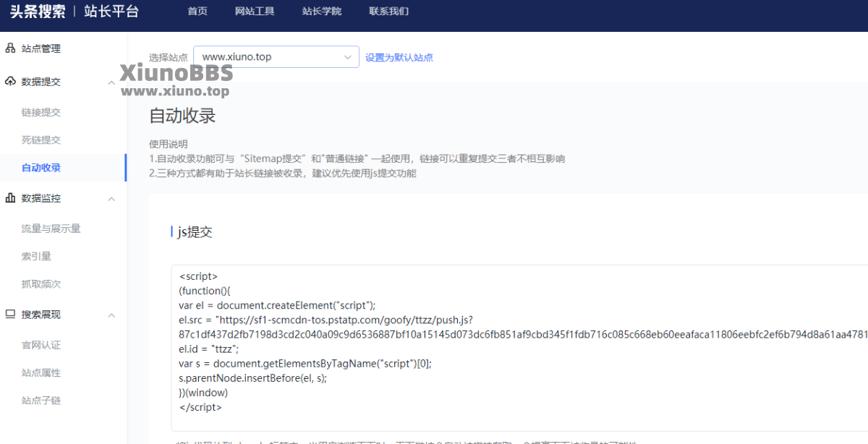Open 联系我们 in top navigation
This screenshot has width=868, height=444.
388,12
